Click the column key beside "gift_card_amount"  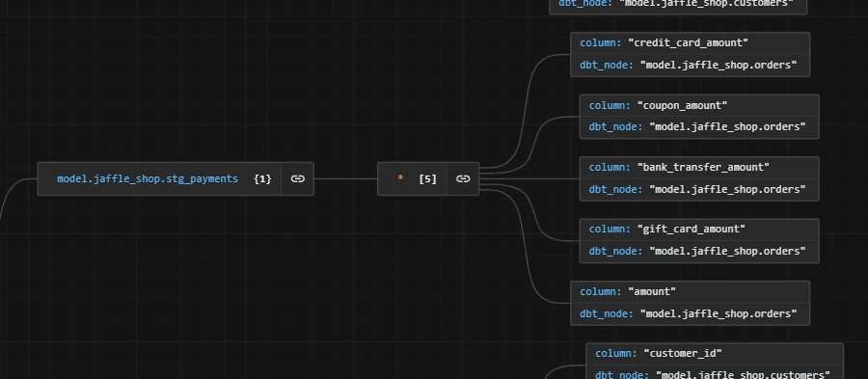(x=610, y=229)
